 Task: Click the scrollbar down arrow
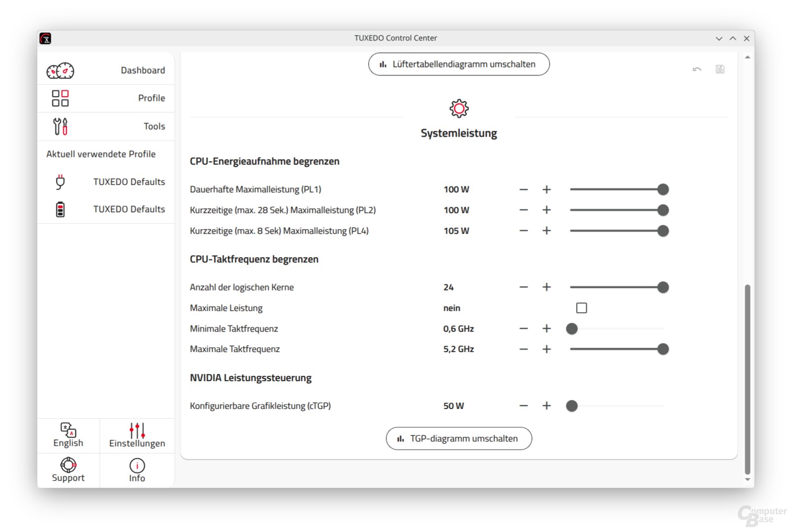tap(748, 479)
